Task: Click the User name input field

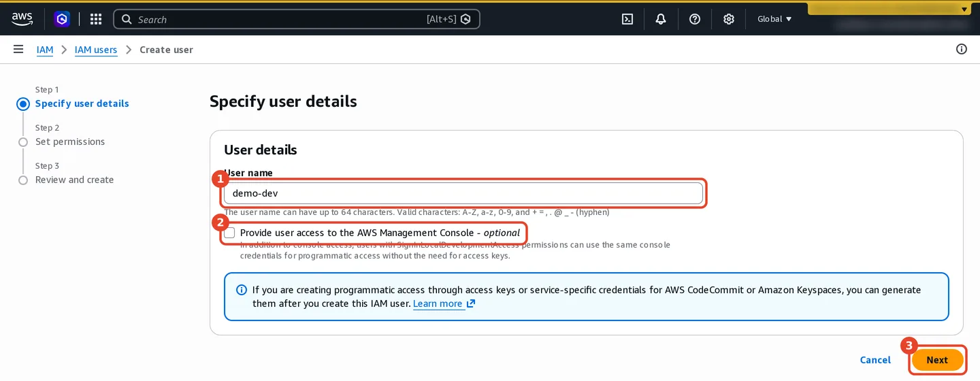Action: 464,193
